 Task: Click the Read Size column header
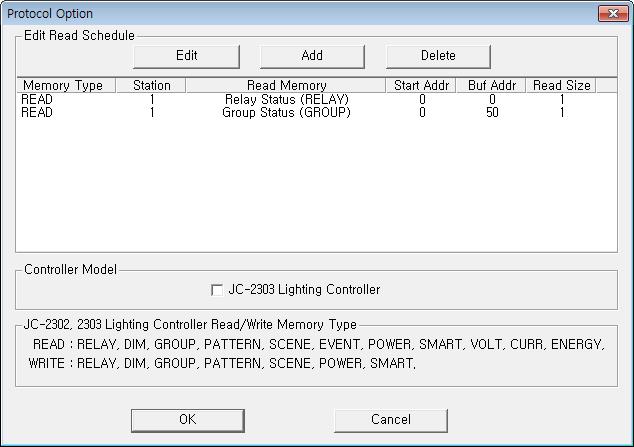(x=561, y=86)
